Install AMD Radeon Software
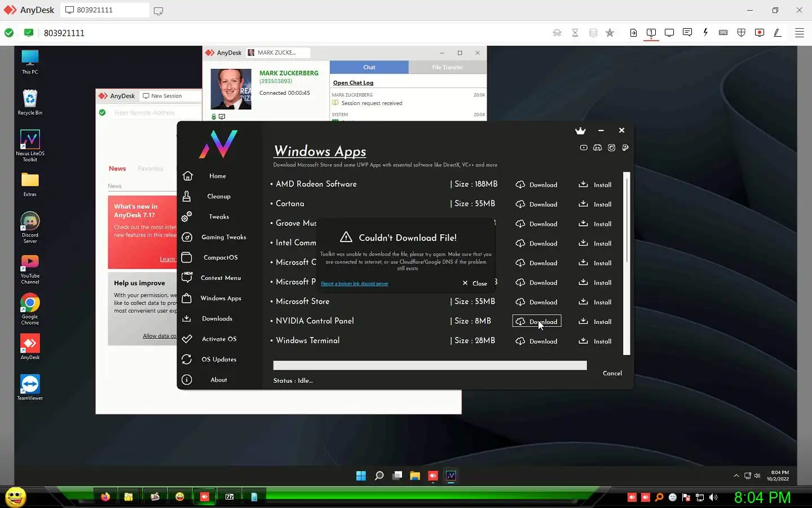812x508 pixels. tap(595, 185)
